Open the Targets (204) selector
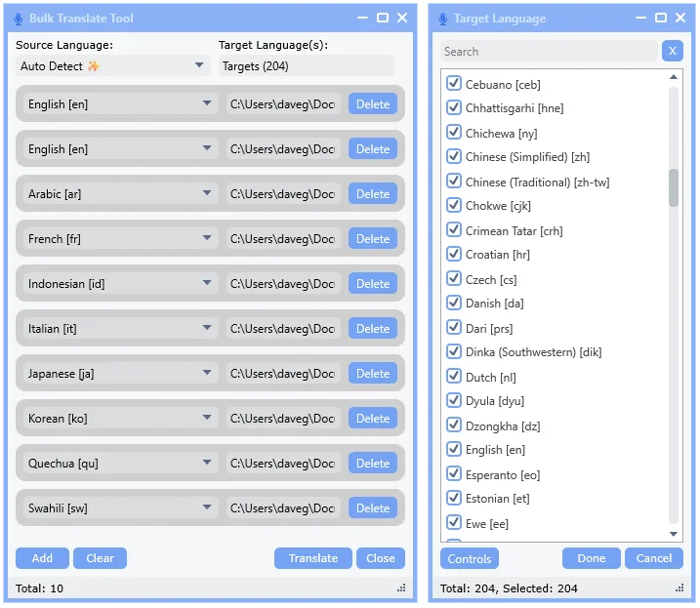The width and height of the screenshot is (700, 608). tap(306, 65)
